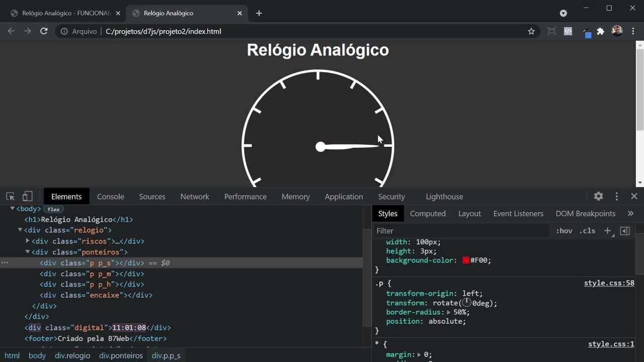Collapse the div class="ponteiros" node
Viewport: 644px width, 362px height.
[28, 252]
